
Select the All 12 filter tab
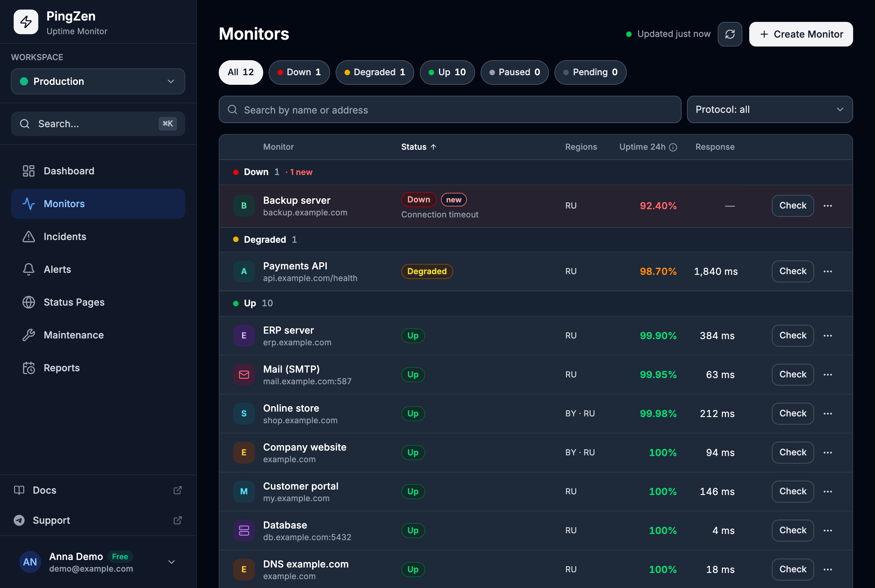pos(241,72)
